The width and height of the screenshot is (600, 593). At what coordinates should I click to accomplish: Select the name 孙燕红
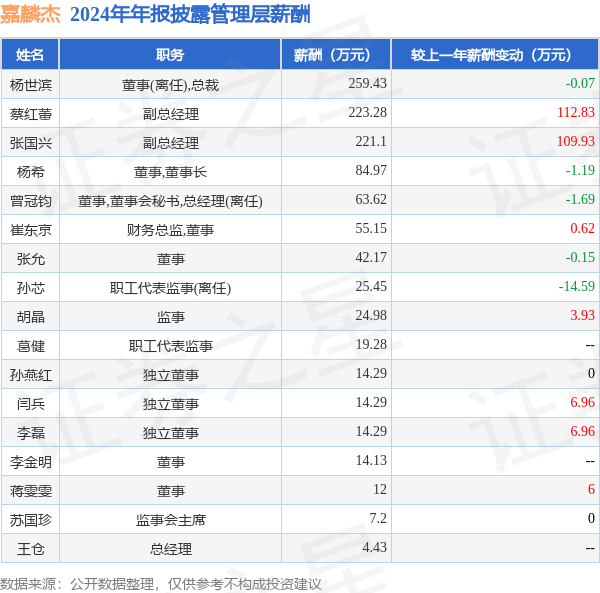pos(31,375)
